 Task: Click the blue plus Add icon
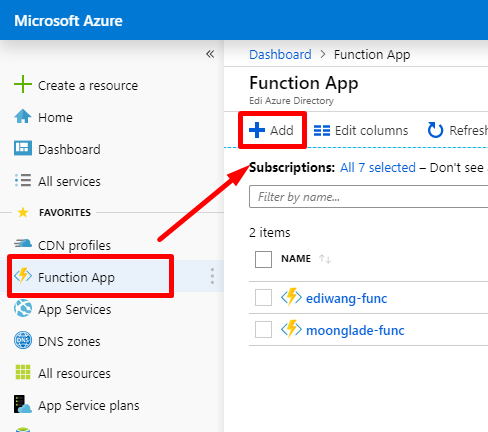(x=257, y=130)
